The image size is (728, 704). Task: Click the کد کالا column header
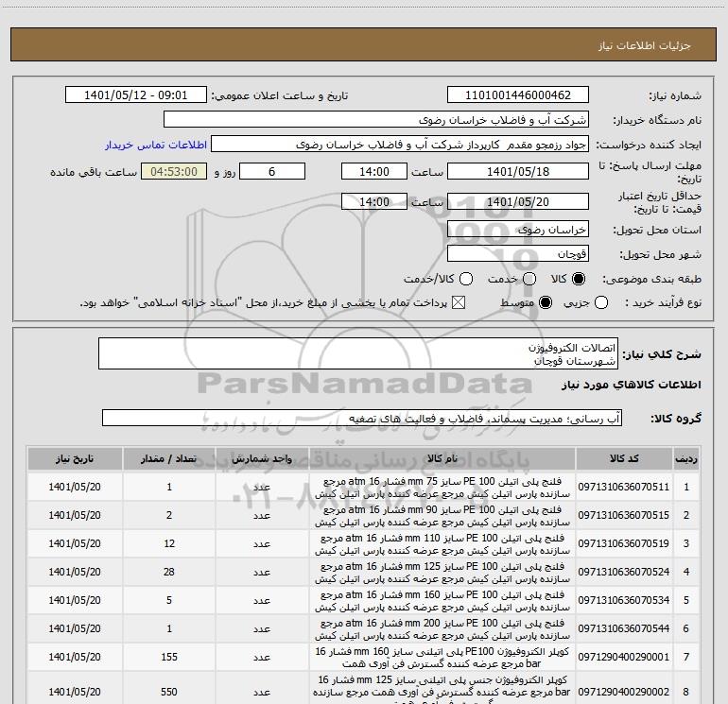(x=624, y=459)
